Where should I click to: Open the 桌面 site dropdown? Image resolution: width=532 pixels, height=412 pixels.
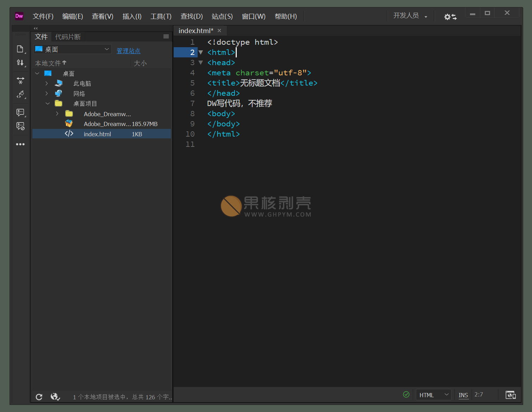(x=72, y=49)
